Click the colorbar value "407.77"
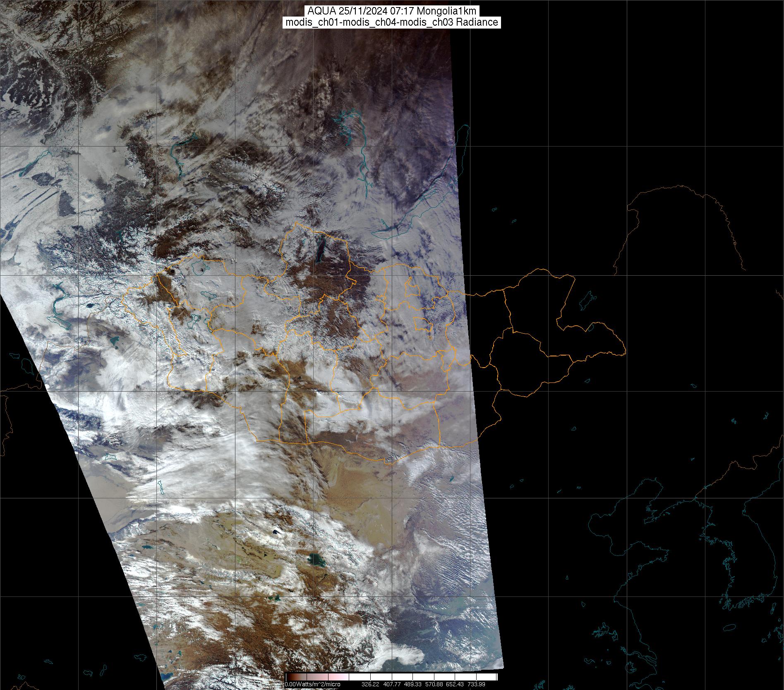 pyautogui.click(x=391, y=684)
